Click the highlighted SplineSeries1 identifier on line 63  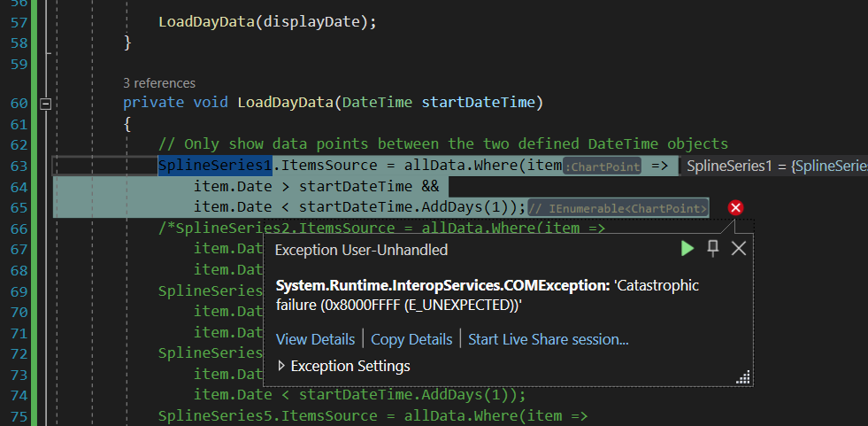coord(215,166)
